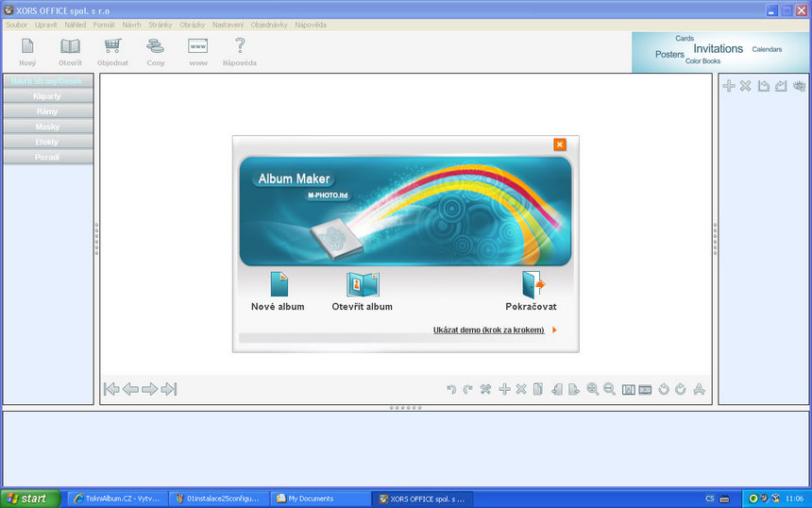Toggle the eye preview icon in right panel
Image resolution: width=812 pixels, height=508 pixels.
(800, 86)
